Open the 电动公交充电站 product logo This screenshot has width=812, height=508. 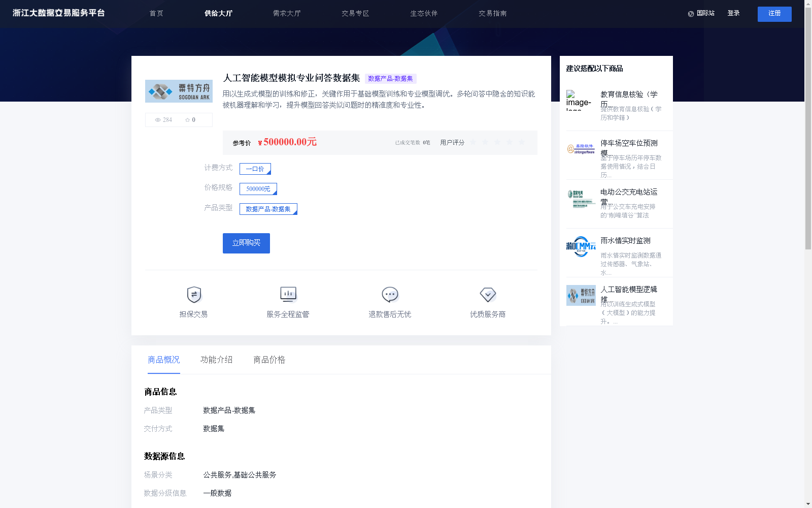581,198
